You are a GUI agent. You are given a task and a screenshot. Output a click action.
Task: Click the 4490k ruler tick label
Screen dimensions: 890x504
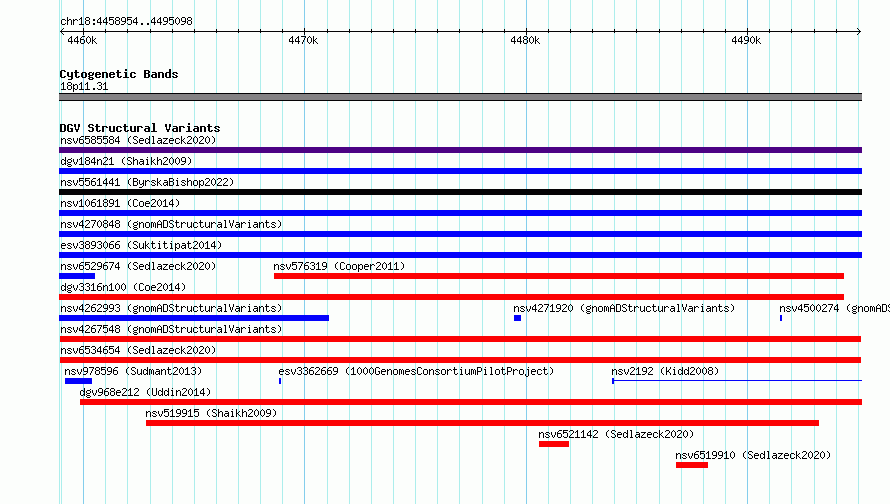tap(746, 40)
